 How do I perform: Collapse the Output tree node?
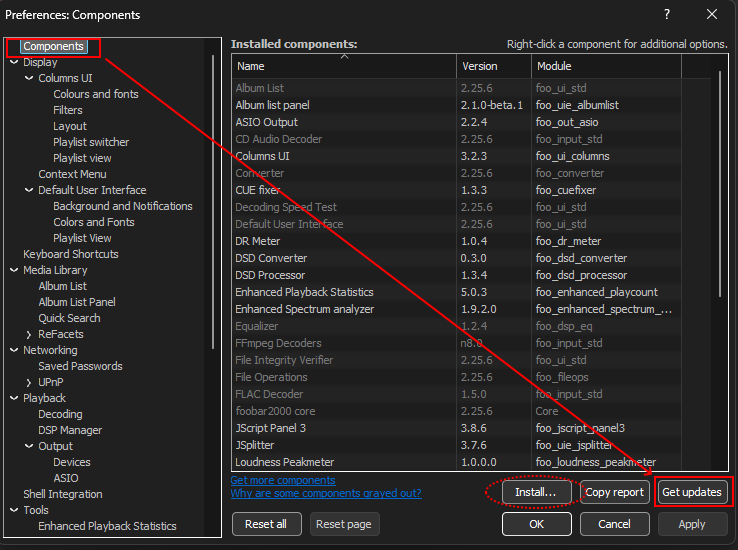pos(29,446)
